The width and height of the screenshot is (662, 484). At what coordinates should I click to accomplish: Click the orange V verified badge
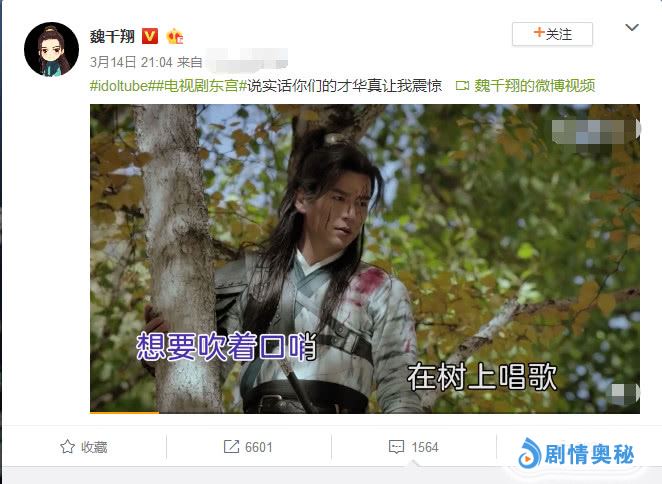[x=150, y=36]
